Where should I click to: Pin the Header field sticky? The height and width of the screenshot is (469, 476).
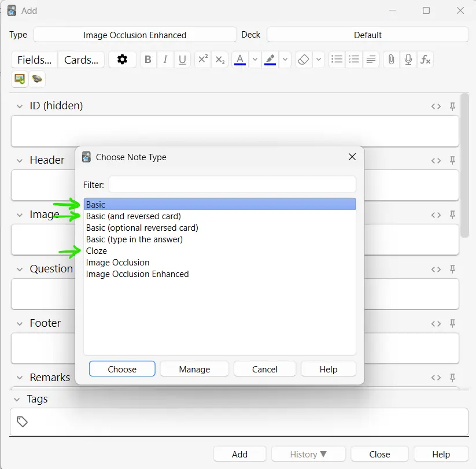(452, 160)
